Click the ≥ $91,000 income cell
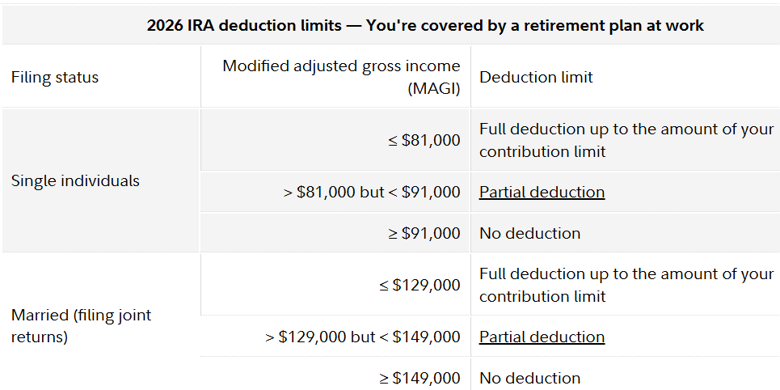This screenshot has height=390, width=780. pos(424,233)
